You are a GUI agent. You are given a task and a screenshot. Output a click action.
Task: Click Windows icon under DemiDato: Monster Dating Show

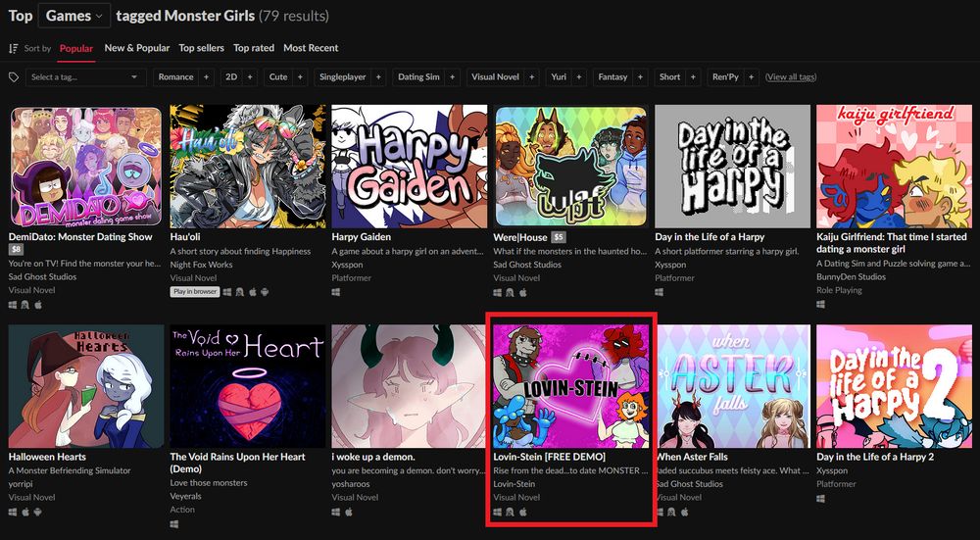[13, 305]
